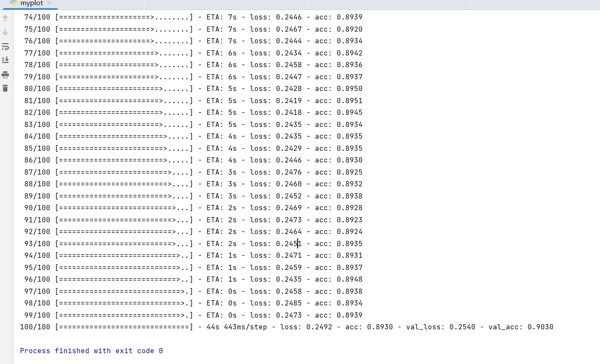Jump down the stack trace with down arrow
600x364 pixels.
click(5, 32)
